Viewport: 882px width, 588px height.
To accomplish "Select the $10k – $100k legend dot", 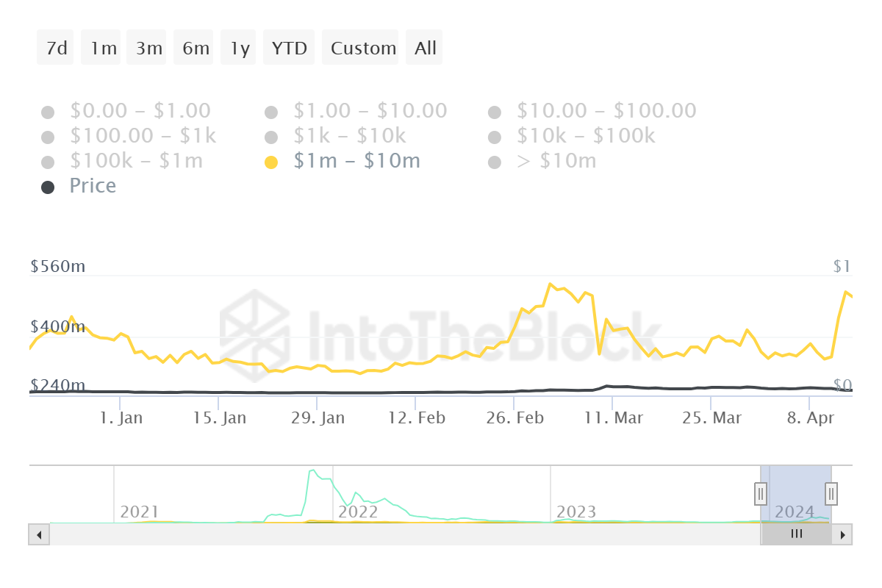I will click(x=494, y=135).
